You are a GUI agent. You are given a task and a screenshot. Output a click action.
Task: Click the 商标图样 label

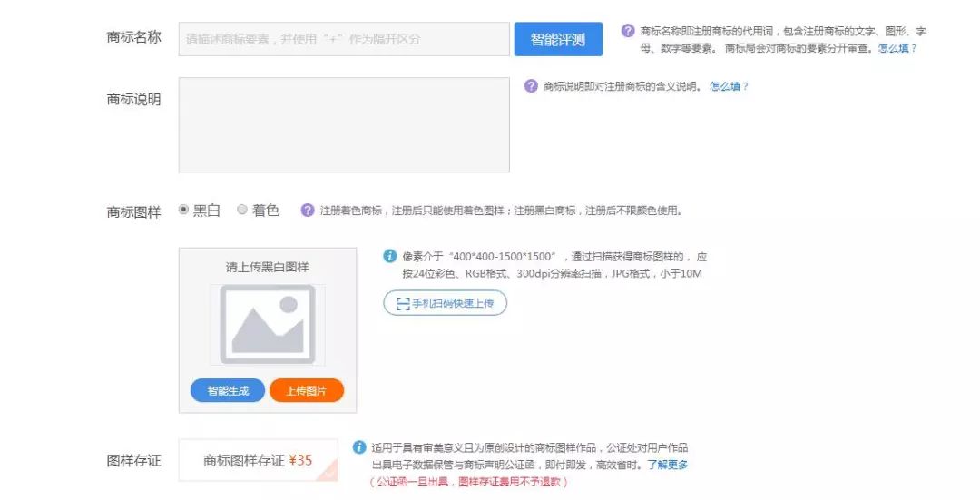coord(133,211)
